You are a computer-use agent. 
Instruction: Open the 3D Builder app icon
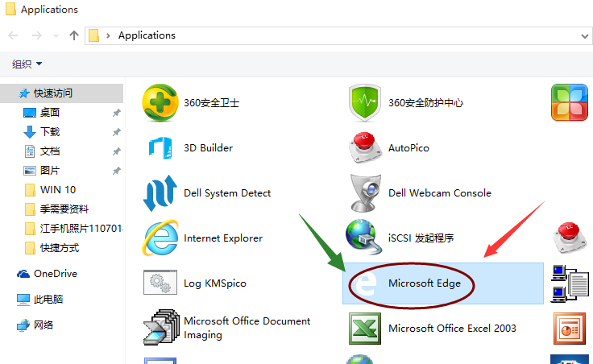coord(160,148)
